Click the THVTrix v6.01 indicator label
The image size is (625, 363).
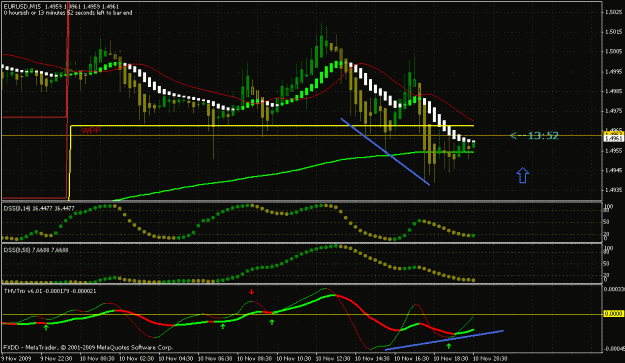[x=50, y=291]
